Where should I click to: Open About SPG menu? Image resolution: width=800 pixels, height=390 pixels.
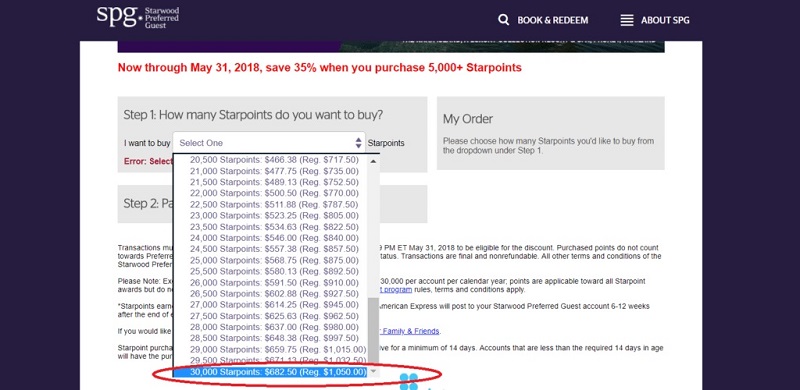(665, 20)
